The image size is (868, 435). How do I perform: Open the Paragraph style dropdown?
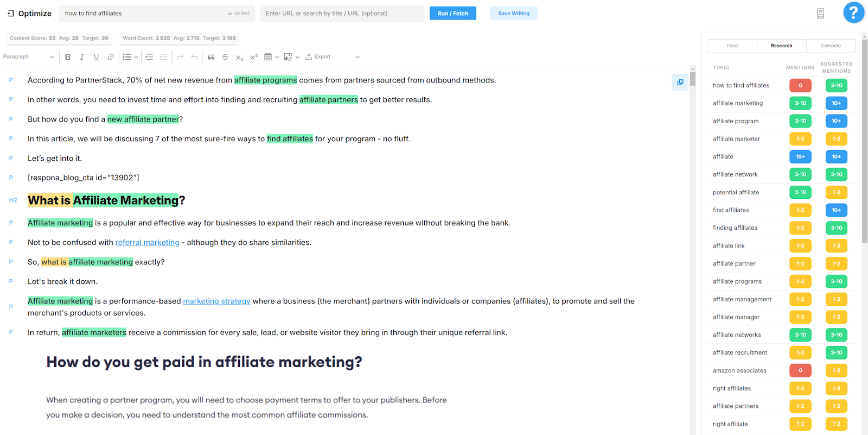[29, 57]
